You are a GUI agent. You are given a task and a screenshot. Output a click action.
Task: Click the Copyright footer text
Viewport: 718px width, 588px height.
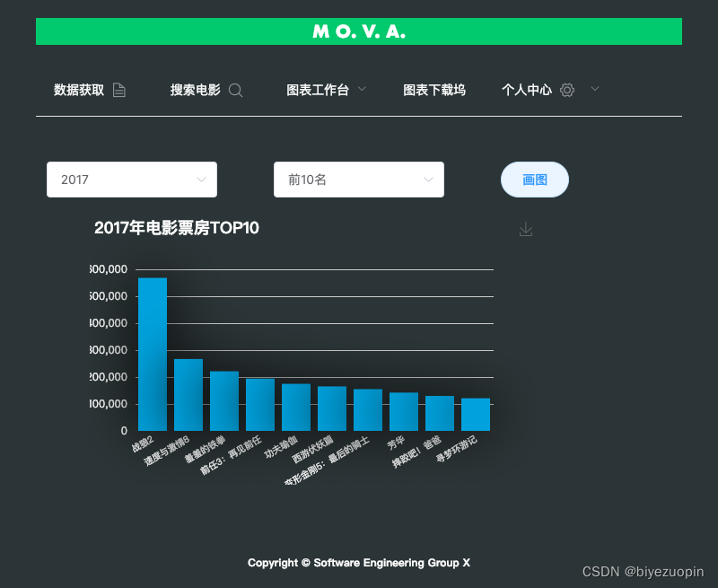click(359, 563)
